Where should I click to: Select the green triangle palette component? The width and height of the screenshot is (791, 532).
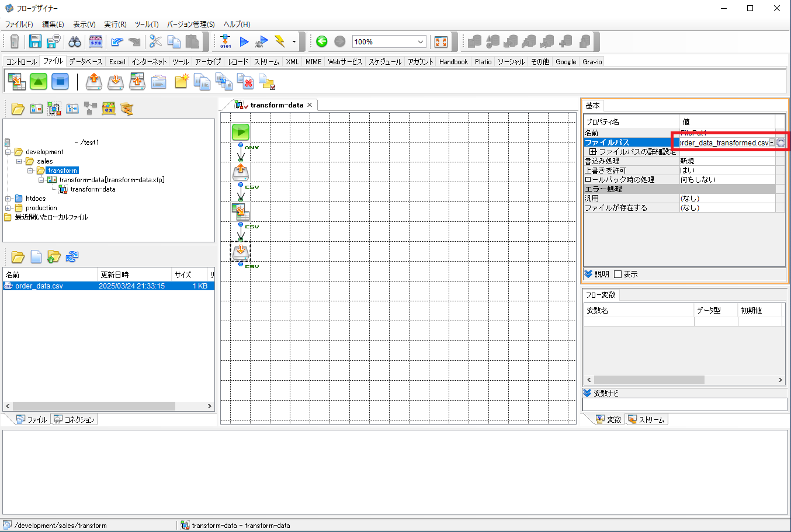(39, 82)
